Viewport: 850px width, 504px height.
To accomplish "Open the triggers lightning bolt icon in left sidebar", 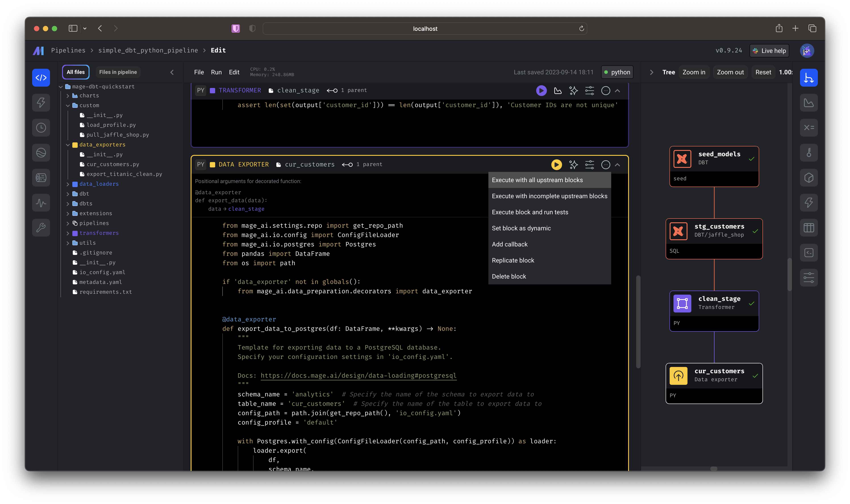I will point(41,103).
